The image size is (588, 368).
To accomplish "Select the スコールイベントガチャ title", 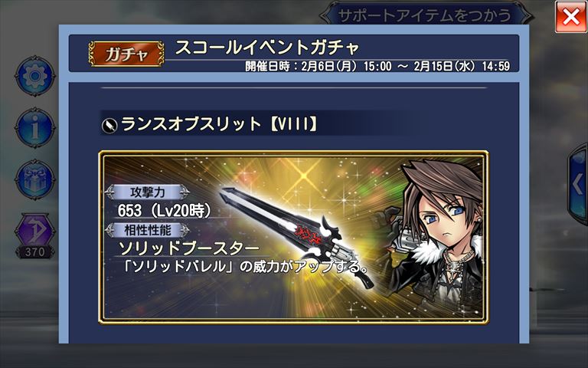I will [267, 48].
